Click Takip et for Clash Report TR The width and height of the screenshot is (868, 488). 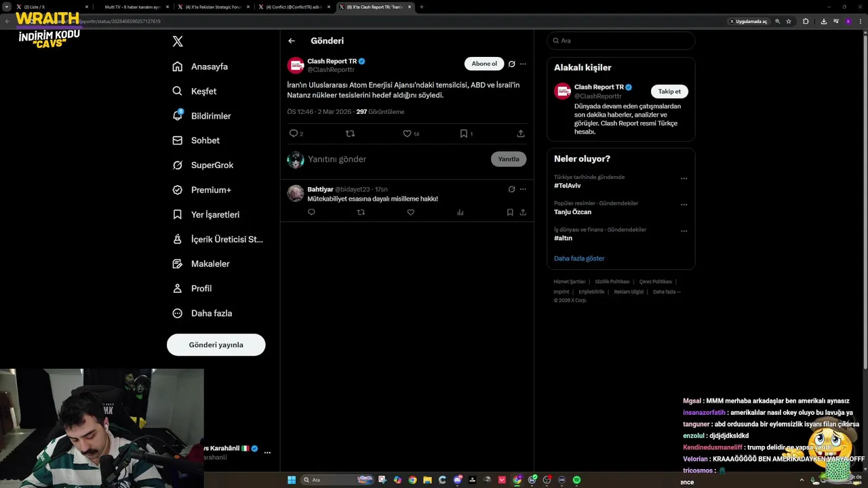669,91
